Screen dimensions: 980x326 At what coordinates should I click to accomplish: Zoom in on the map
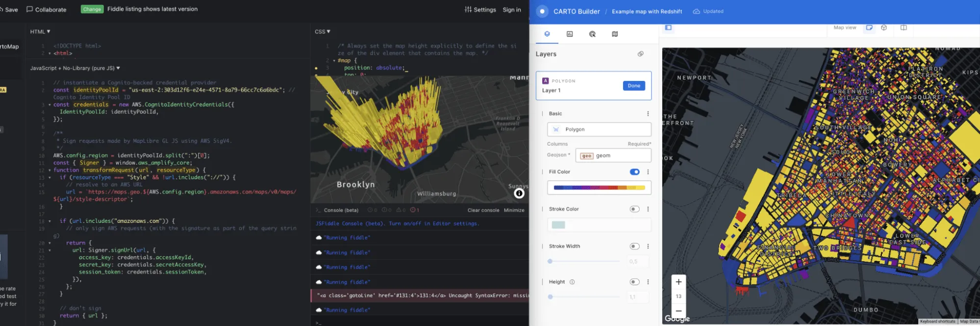click(x=678, y=282)
